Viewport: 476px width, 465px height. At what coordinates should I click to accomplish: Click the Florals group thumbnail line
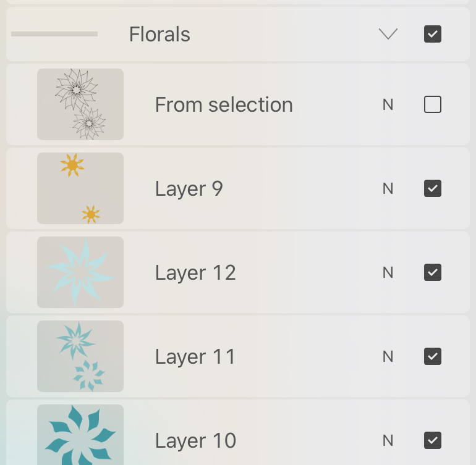point(54,34)
